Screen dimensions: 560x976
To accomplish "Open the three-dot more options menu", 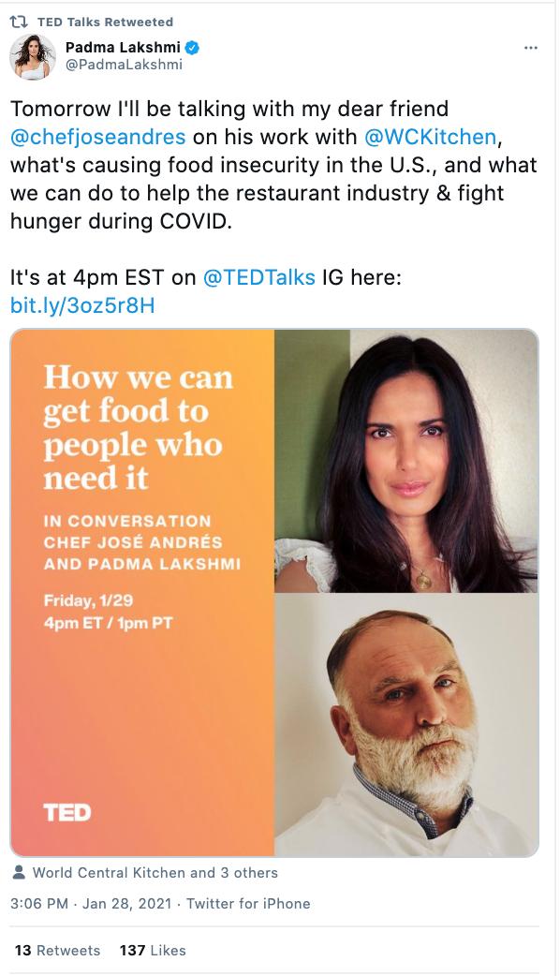I will pos(531,48).
